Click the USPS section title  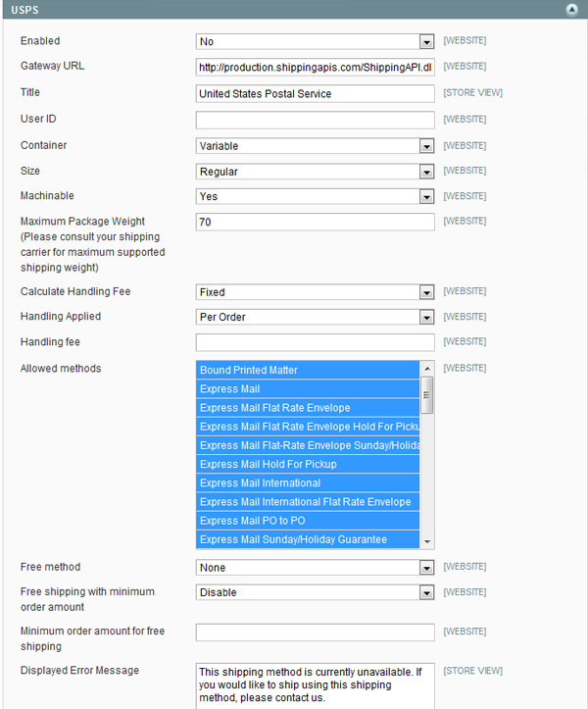coord(24,10)
